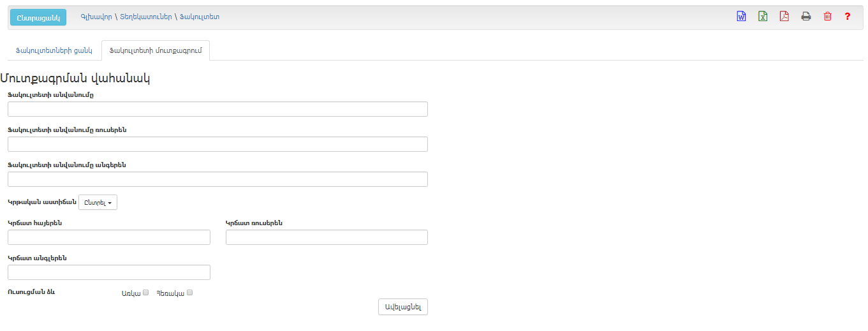Click the printer icon
This screenshot has height=331, width=868.
806,17
